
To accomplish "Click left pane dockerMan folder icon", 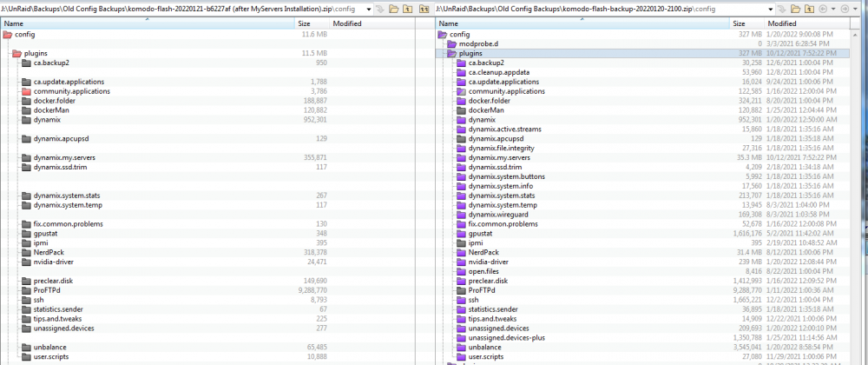I will pyautogui.click(x=27, y=110).
